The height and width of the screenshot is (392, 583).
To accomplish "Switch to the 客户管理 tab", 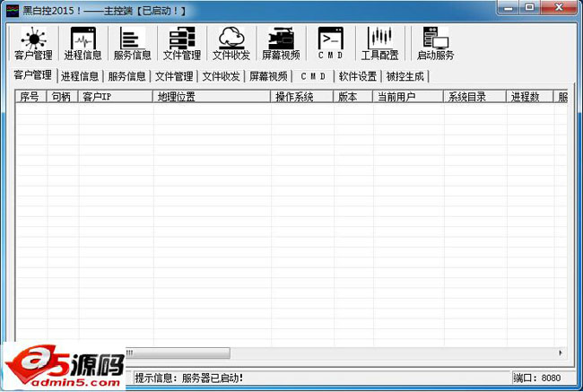I will point(32,75).
